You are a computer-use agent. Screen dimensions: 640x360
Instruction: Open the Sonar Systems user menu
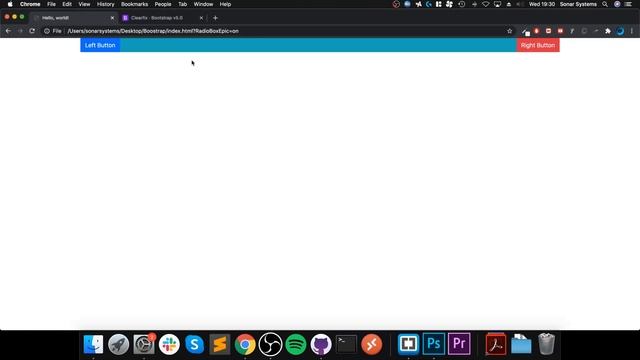click(x=578, y=4)
